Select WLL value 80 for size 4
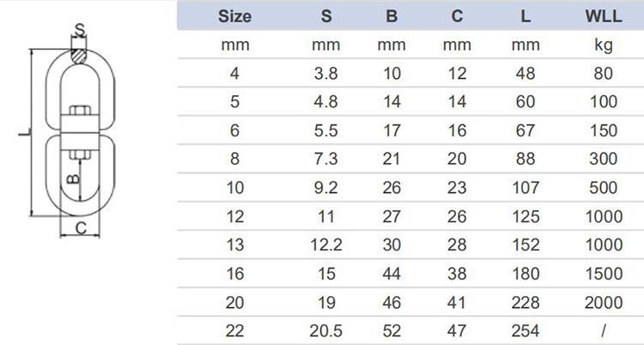 603,74
